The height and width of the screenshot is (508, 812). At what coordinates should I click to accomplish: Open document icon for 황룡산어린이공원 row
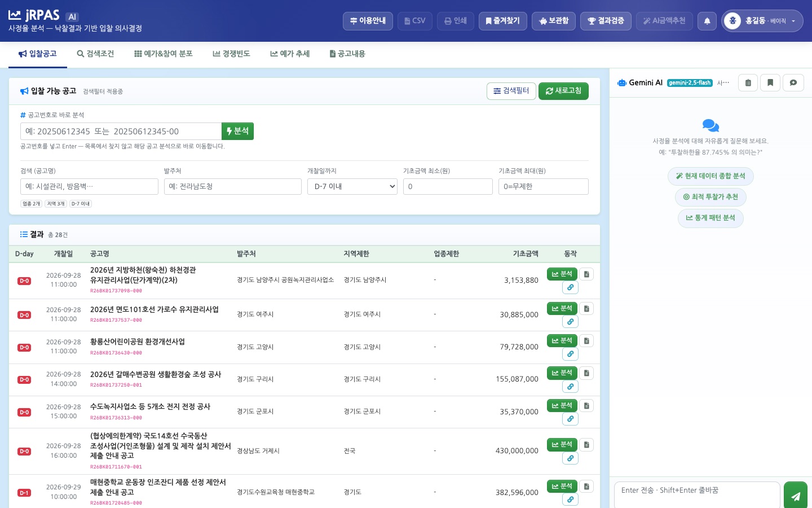click(x=586, y=341)
